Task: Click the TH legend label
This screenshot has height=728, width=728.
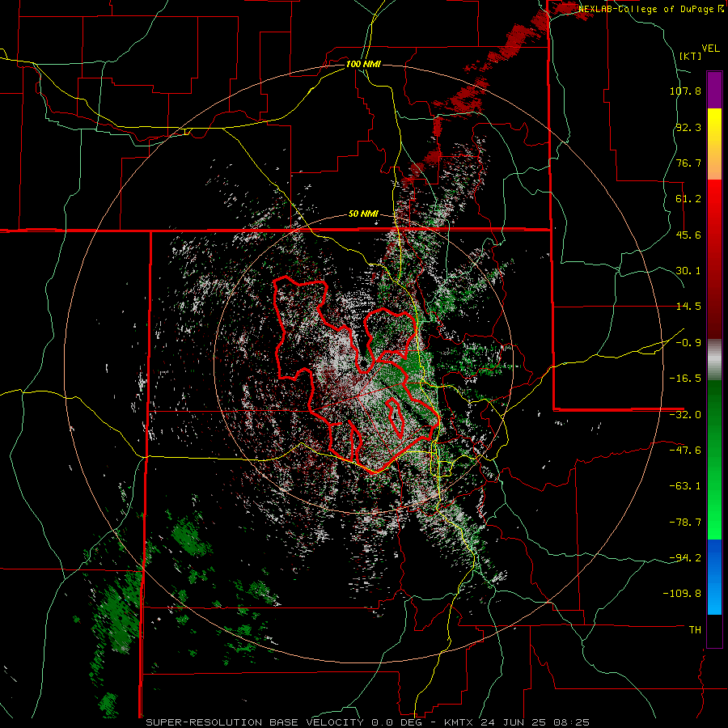Action: (x=695, y=629)
